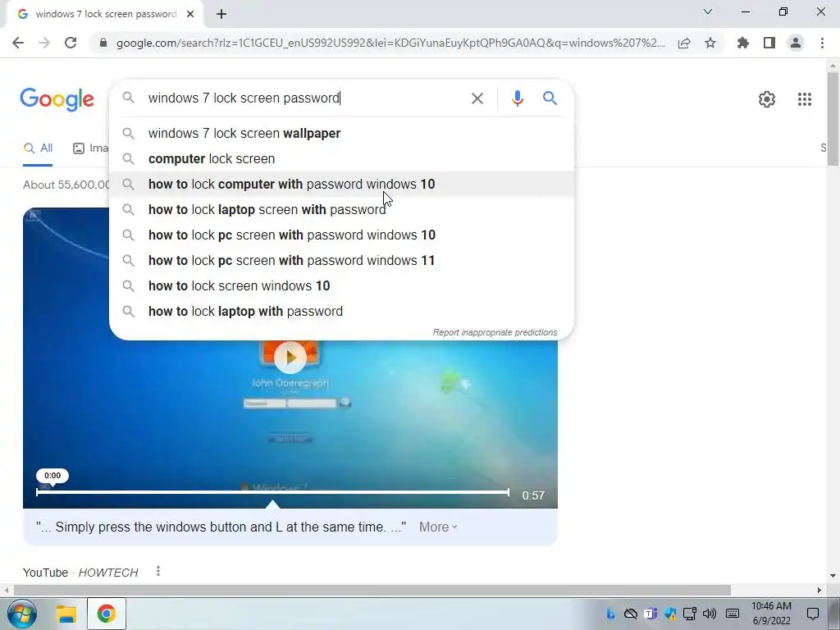840x630 pixels.
Task: Click the 0:57 video duration label
Action: tap(533, 495)
